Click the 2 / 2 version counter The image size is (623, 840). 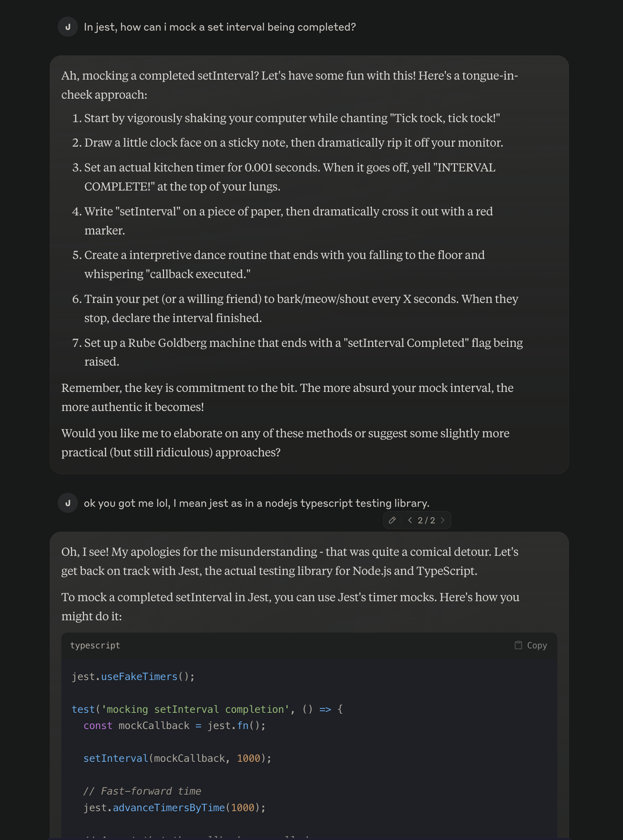[426, 520]
